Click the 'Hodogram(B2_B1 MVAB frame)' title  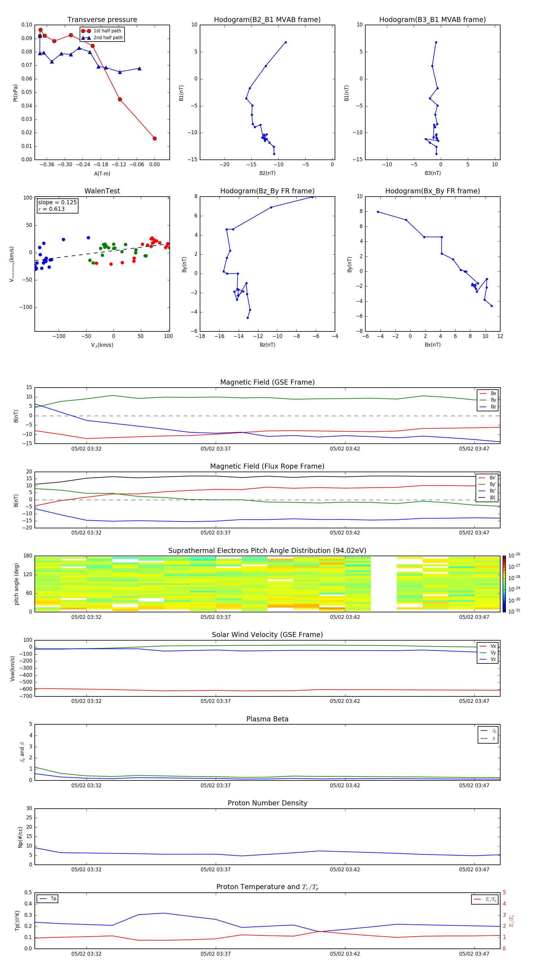pyautogui.click(x=267, y=20)
